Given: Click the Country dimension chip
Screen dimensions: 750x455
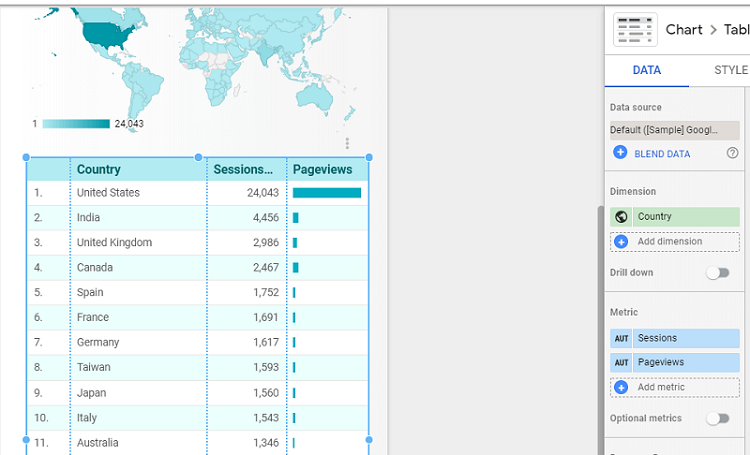Looking at the screenshot, I should click(x=674, y=217).
